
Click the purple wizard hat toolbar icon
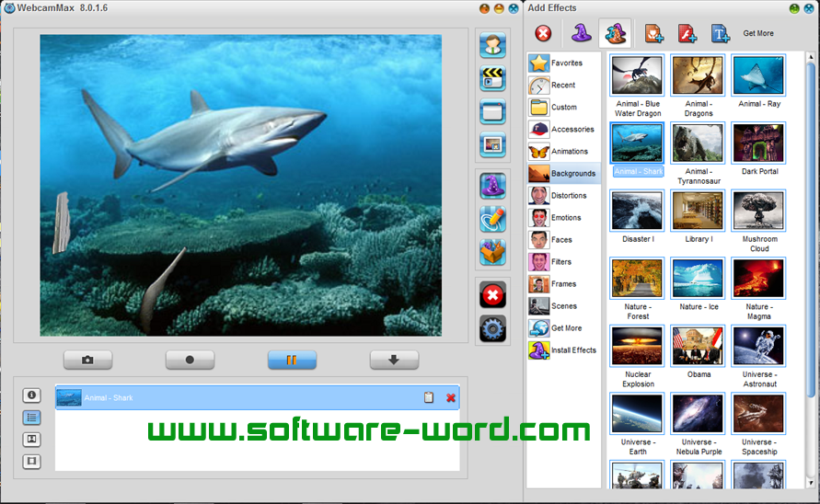[x=581, y=33]
